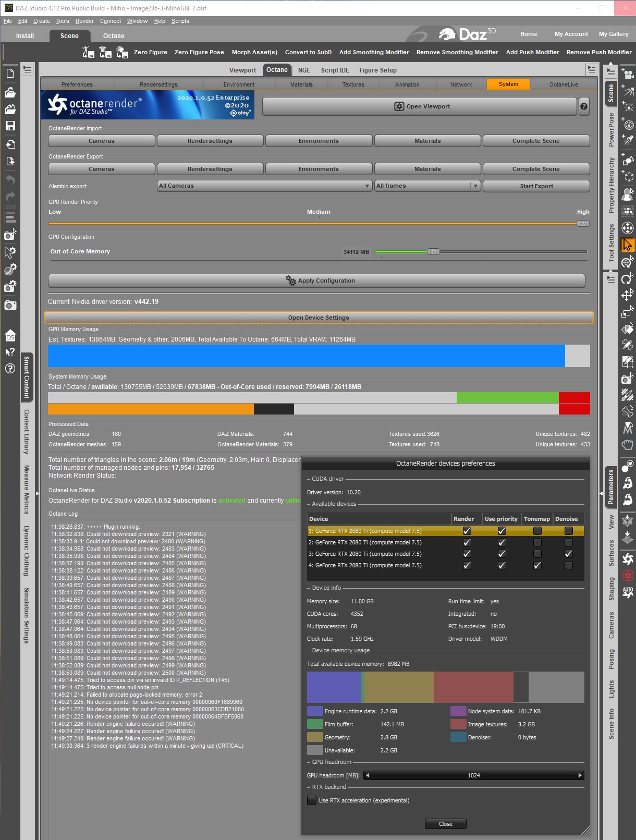Select the orange Node Selection arrow tool
This screenshot has width=636, height=840.
click(x=628, y=245)
